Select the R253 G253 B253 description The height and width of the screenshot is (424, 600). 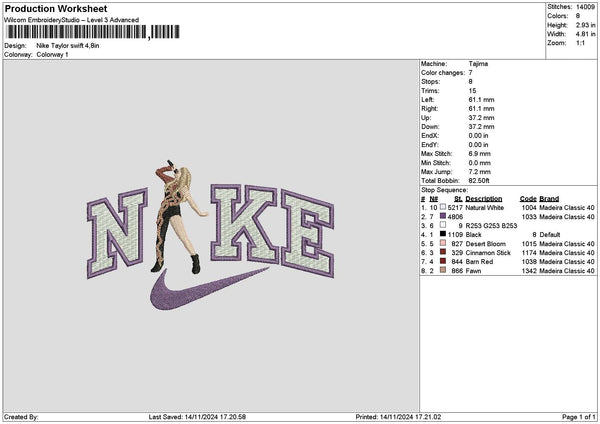[x=491, y=226]
